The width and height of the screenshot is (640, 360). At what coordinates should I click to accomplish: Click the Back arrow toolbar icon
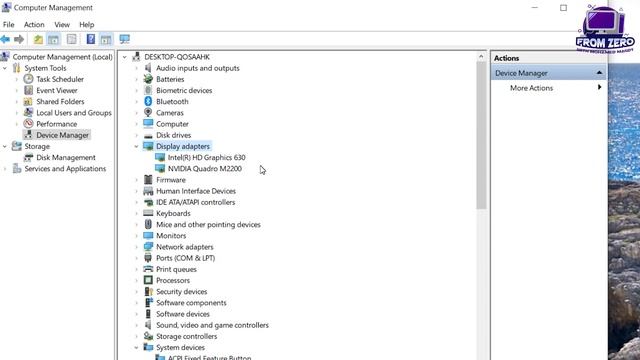5,39
